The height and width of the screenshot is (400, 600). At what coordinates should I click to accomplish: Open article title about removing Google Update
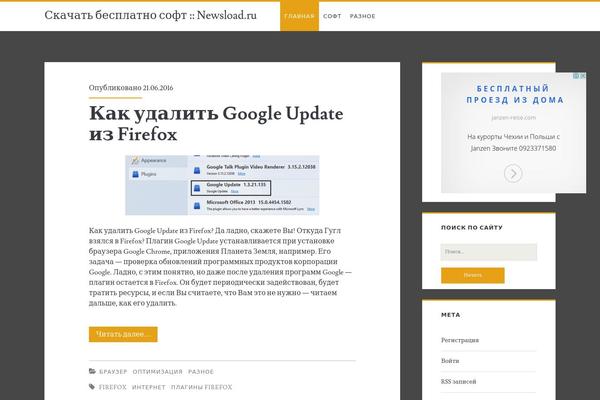[x=216, y=124]
